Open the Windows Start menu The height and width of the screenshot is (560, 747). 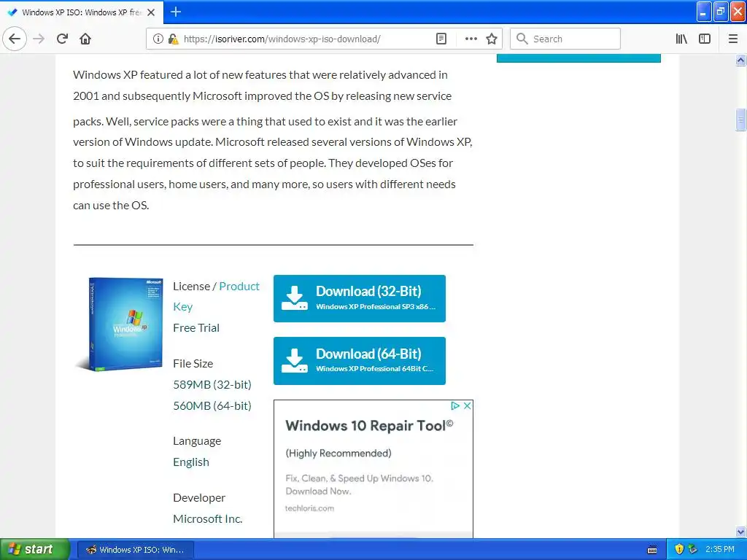tap(35, 549)
